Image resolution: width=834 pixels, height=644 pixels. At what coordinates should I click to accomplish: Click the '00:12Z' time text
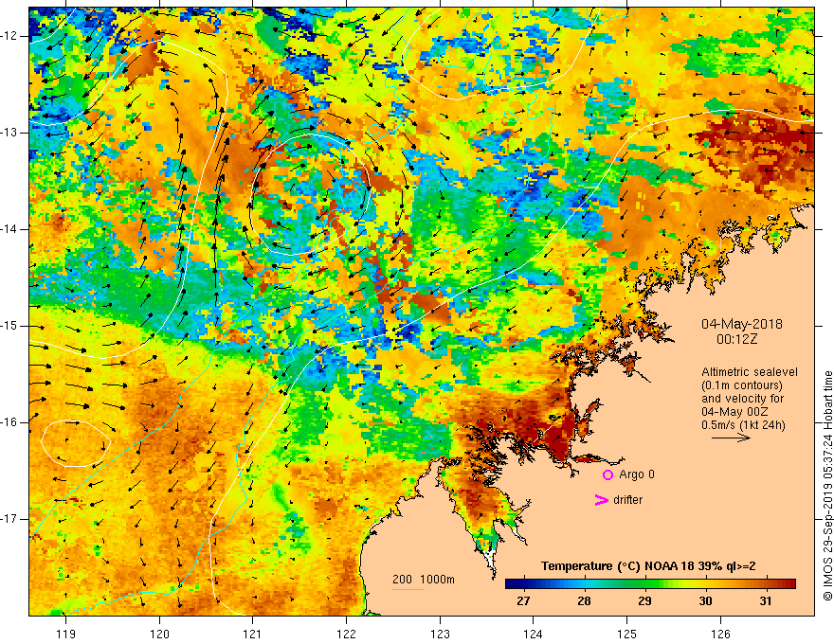tap(736, 339)
